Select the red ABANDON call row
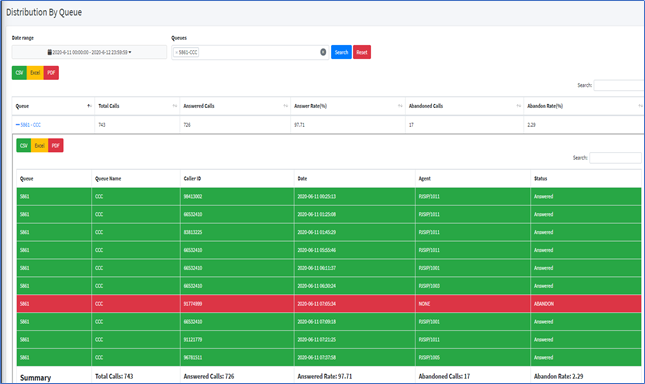 click(x=329, y=304)
